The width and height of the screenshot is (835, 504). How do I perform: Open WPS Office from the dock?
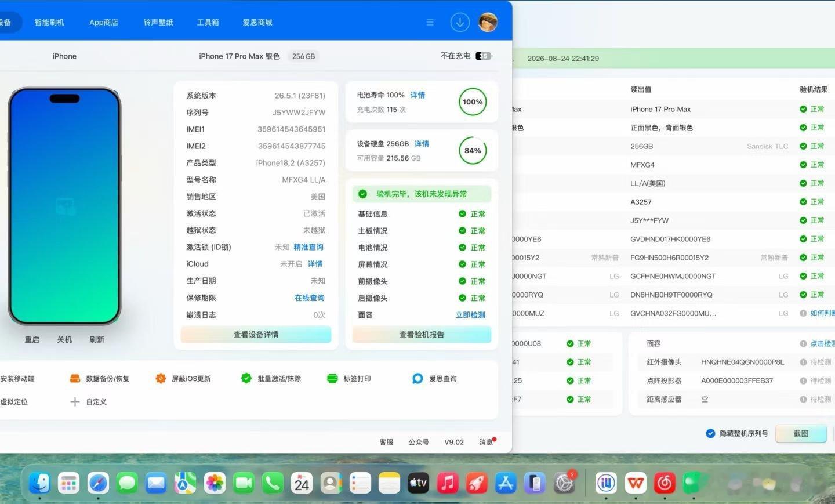636,483
